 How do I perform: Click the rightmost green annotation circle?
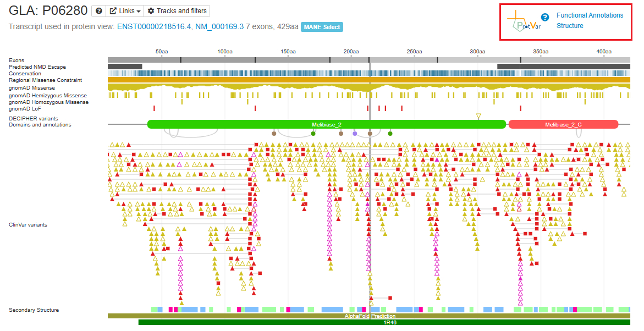[x=390, y=134]
